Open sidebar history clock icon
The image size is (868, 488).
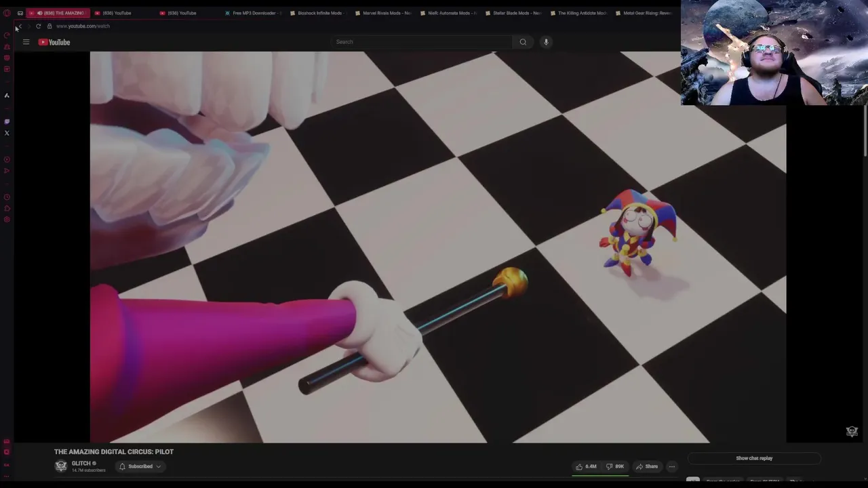[x=7, y=197]
